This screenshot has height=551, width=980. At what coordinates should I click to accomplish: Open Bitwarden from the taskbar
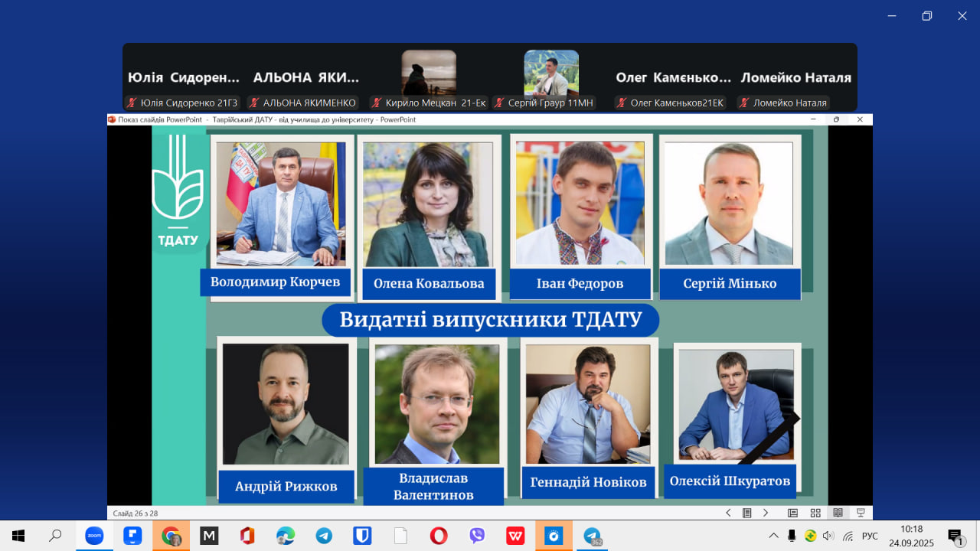point(362,536)
